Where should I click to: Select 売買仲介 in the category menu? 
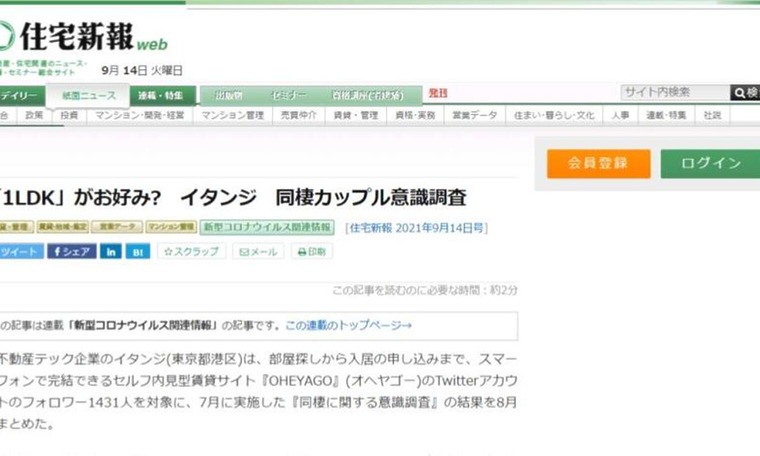[297, 115]
